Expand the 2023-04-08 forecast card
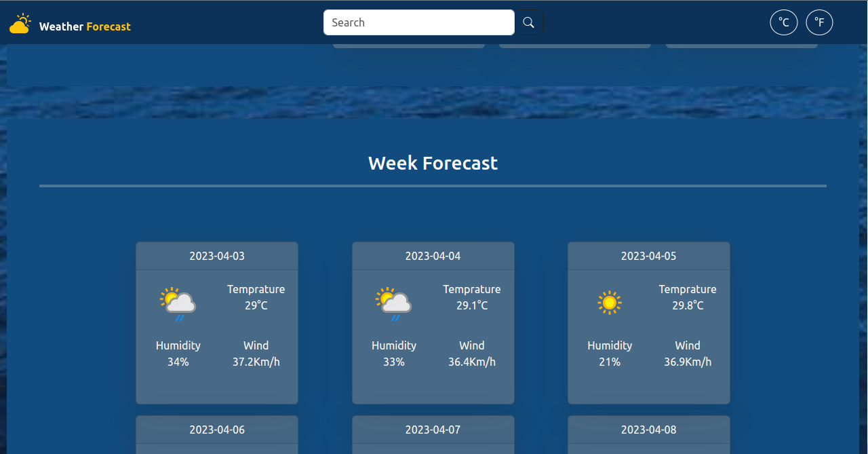The width and height of the screenshot is (868, 454). tap(648, 430)
